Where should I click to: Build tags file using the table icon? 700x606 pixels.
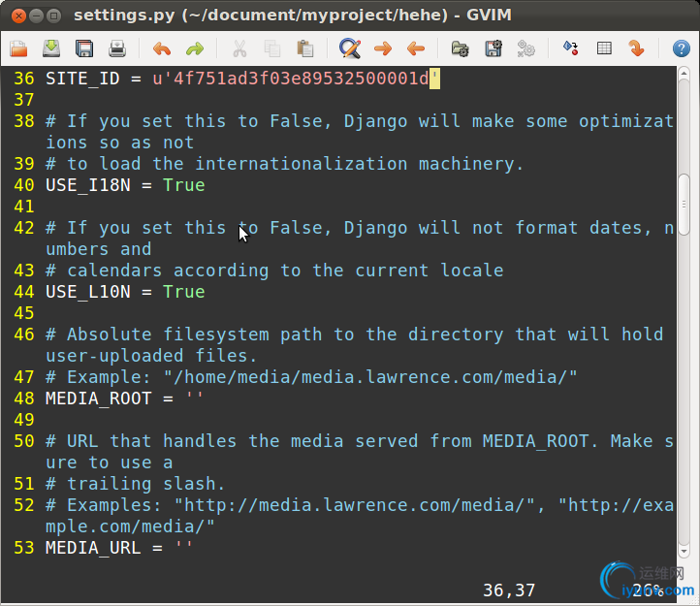click(604, 48)
